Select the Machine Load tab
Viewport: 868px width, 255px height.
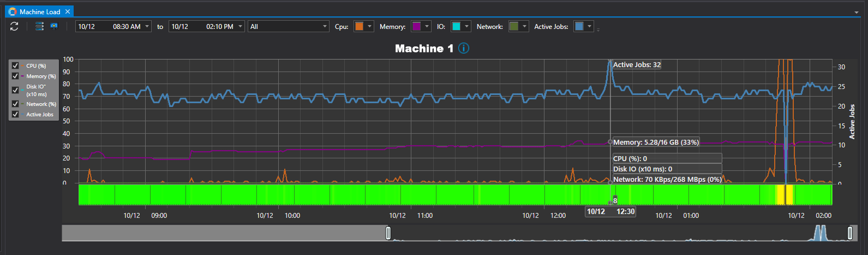pos(40,11)
